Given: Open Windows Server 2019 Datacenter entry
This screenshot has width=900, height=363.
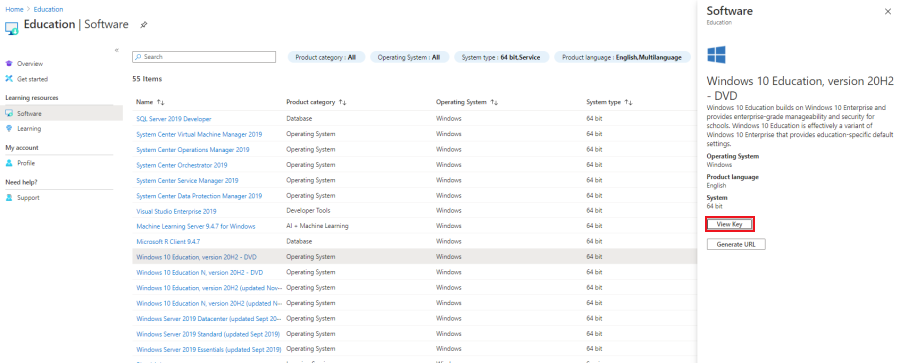Looking at the screenshot, I should (208, 318).
